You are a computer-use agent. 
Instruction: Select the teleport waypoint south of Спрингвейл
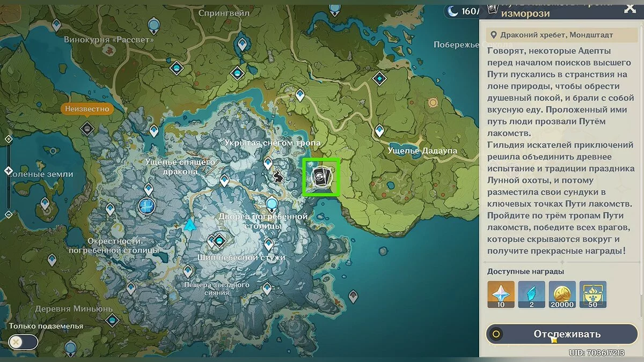click(242, 44)
